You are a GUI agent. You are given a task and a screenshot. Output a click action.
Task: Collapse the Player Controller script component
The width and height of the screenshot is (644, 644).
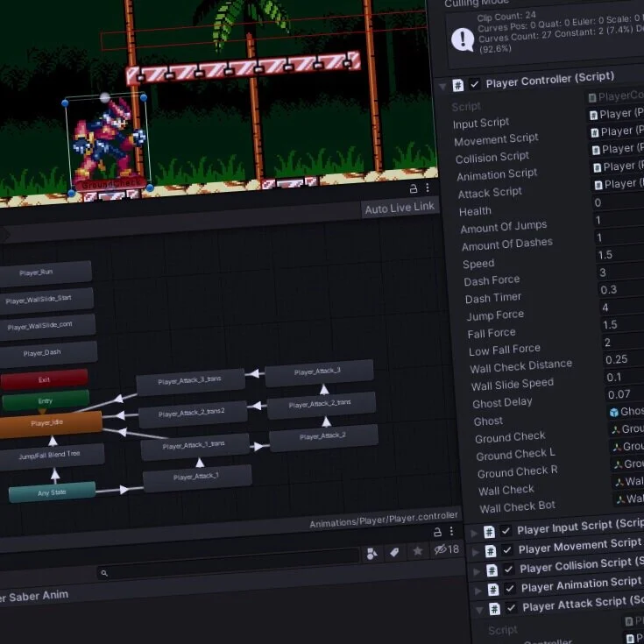[442, 87]
